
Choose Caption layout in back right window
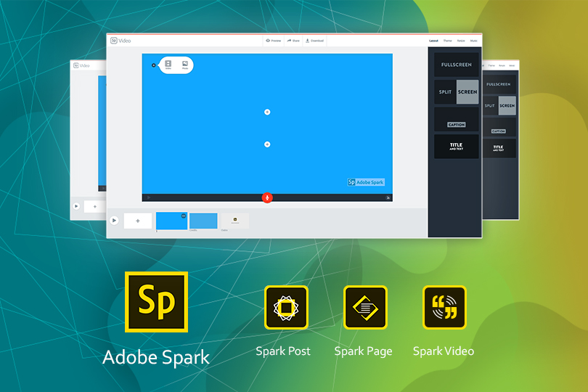coord(499,127)
